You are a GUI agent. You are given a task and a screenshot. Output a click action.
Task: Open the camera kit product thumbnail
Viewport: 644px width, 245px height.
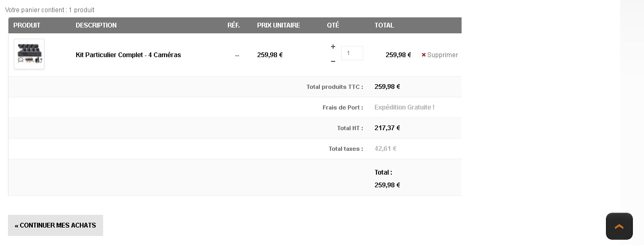pyautogui.click(x=29, y=54)
